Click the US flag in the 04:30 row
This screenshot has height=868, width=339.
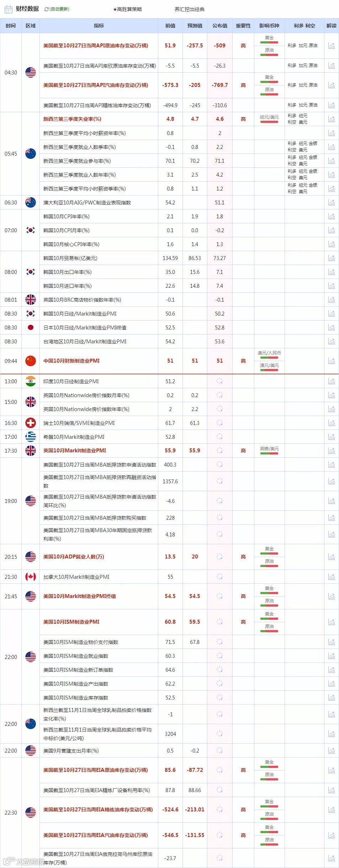tap(31, 72)
